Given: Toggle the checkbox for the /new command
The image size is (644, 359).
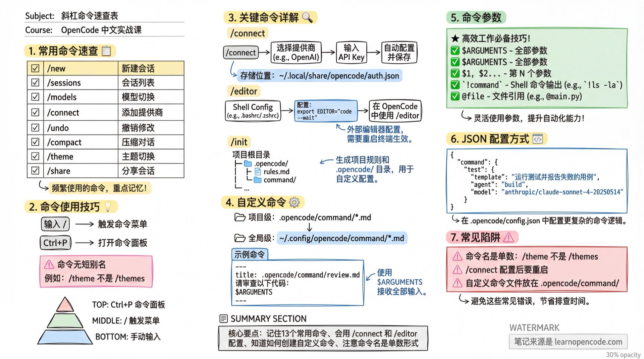Looking at the screenshot, I should [x=35, y=68].
